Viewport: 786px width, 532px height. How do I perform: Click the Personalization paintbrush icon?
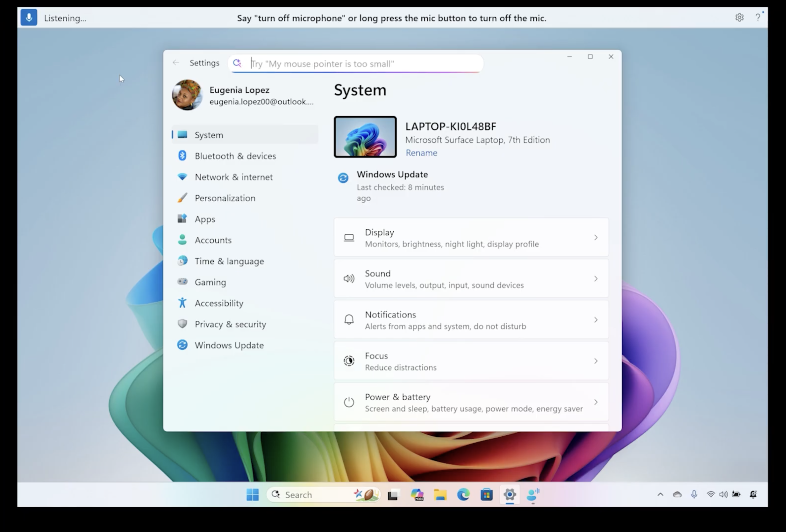tap(182, 197)
